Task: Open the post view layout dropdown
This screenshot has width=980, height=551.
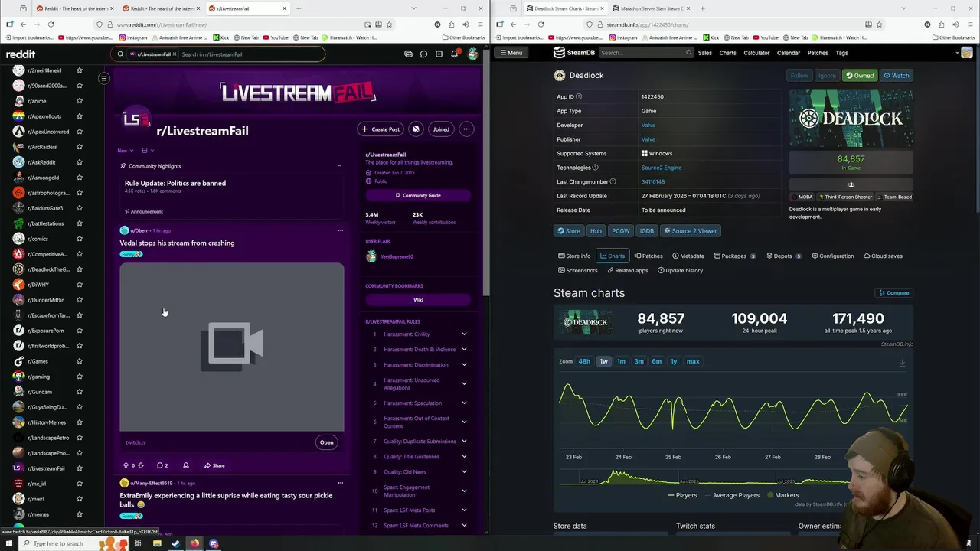Action: (x=147, y=151)
